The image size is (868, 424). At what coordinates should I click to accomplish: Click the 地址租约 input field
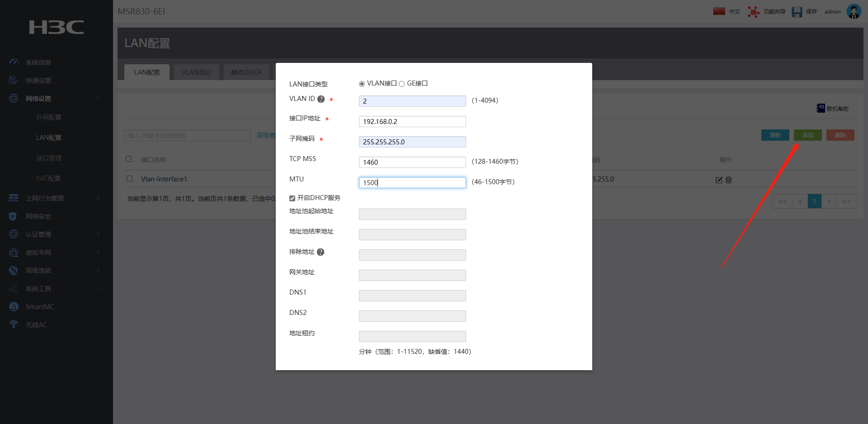click(412, 336)
